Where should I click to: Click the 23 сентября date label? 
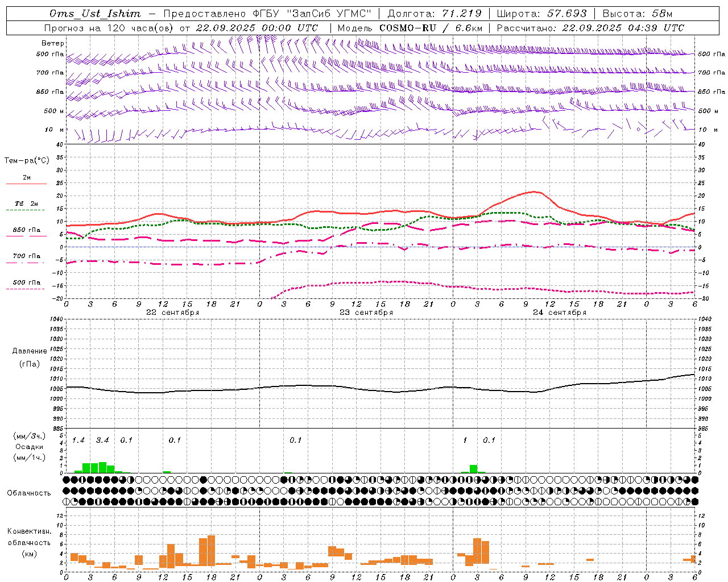(x=366, y=313)
